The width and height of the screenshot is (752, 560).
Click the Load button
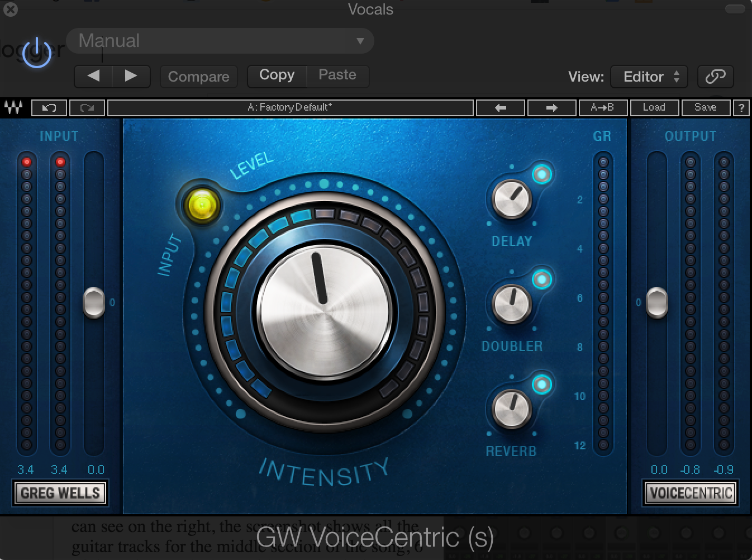[654, 107]
